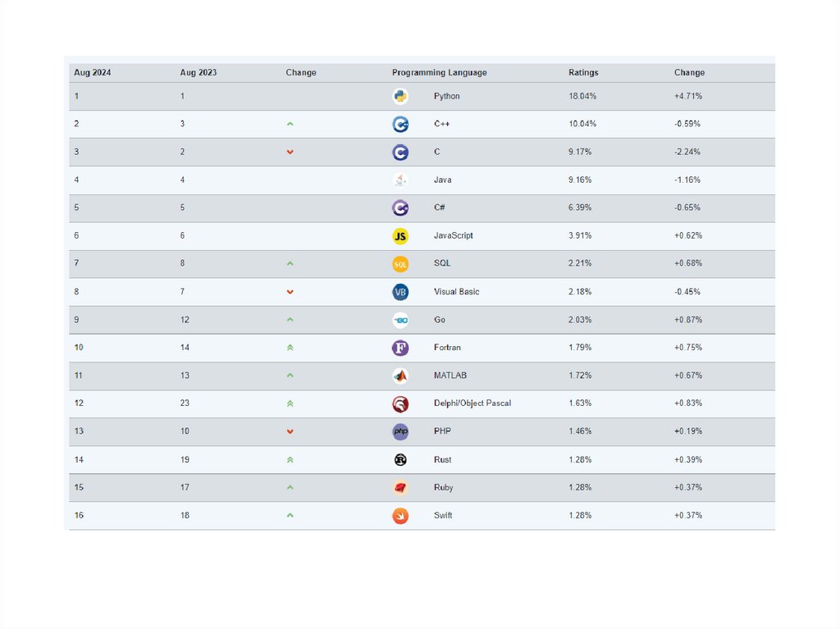Viewport: 840px width, 629px height.
Task: Click the Java language name
Action: 442,180
